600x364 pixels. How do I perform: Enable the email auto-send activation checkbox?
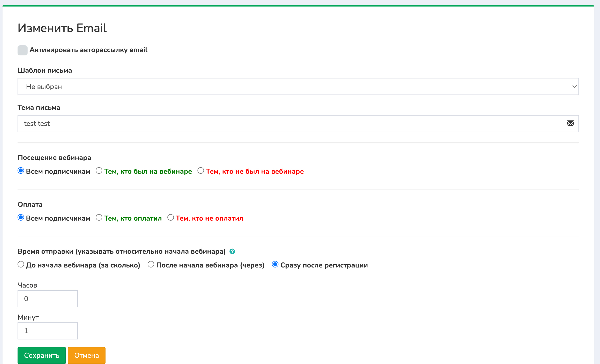click(23, 50)
